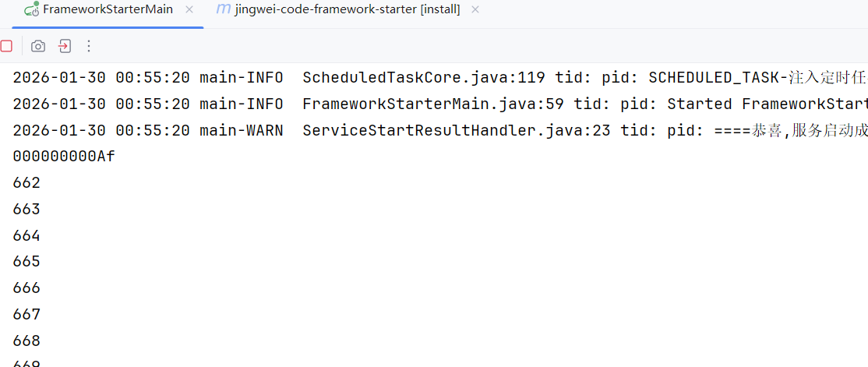Close the FrameworkStarterMain tab
868x367 pixels.
coord(189,9)
